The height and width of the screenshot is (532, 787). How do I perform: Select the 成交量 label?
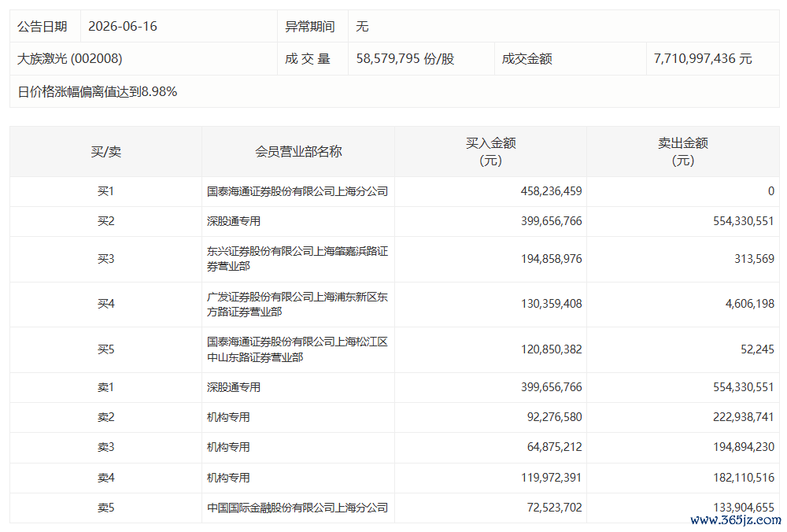click(x=307, y=59)
